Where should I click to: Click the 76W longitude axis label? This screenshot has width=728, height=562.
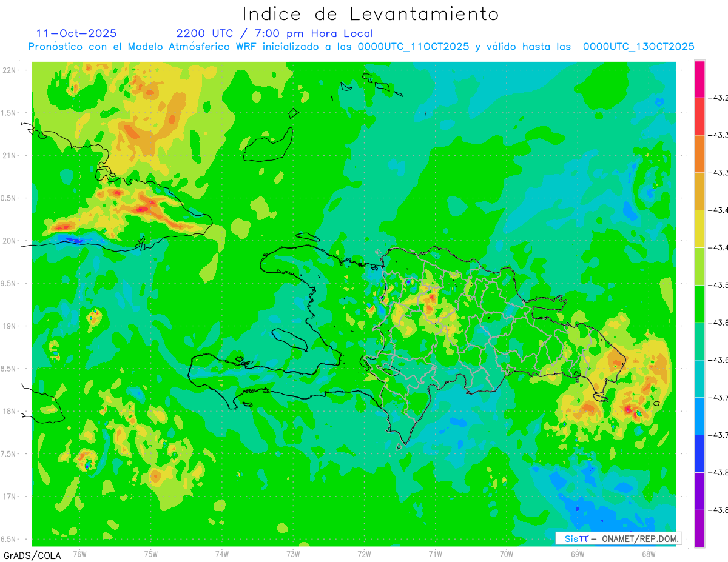tap(79, 554)
